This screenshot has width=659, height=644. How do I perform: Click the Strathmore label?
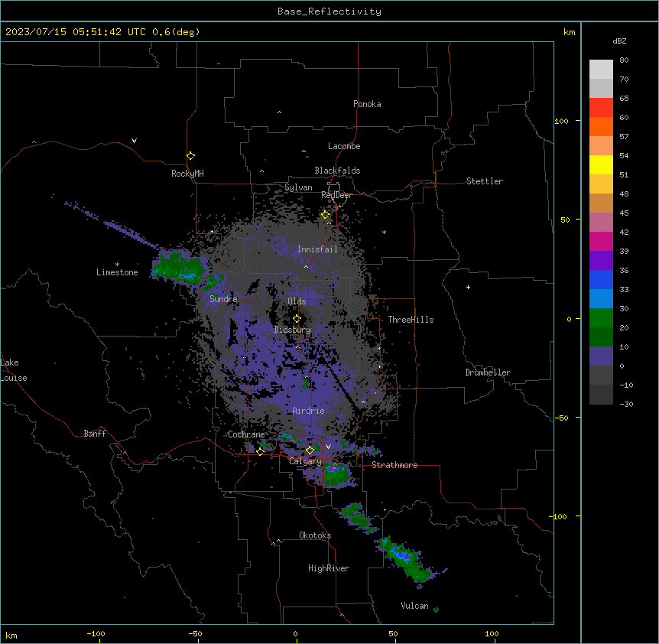(394, 465)
